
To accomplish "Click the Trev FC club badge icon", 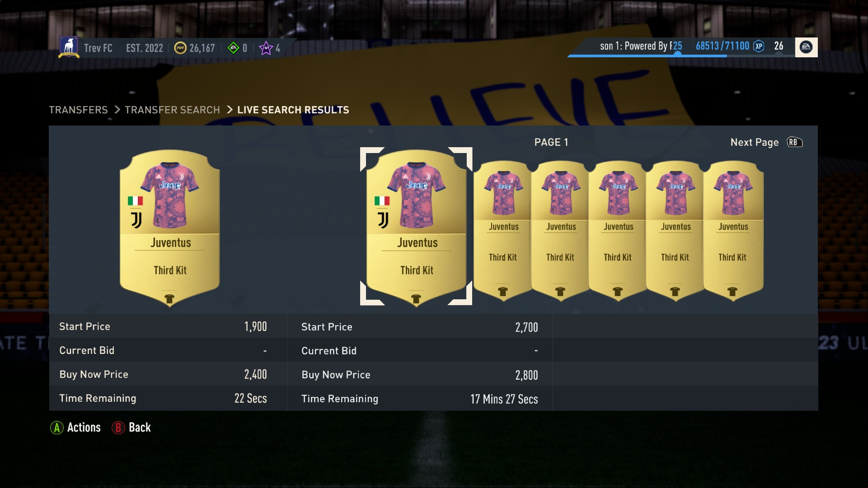I will pos(69,47).
